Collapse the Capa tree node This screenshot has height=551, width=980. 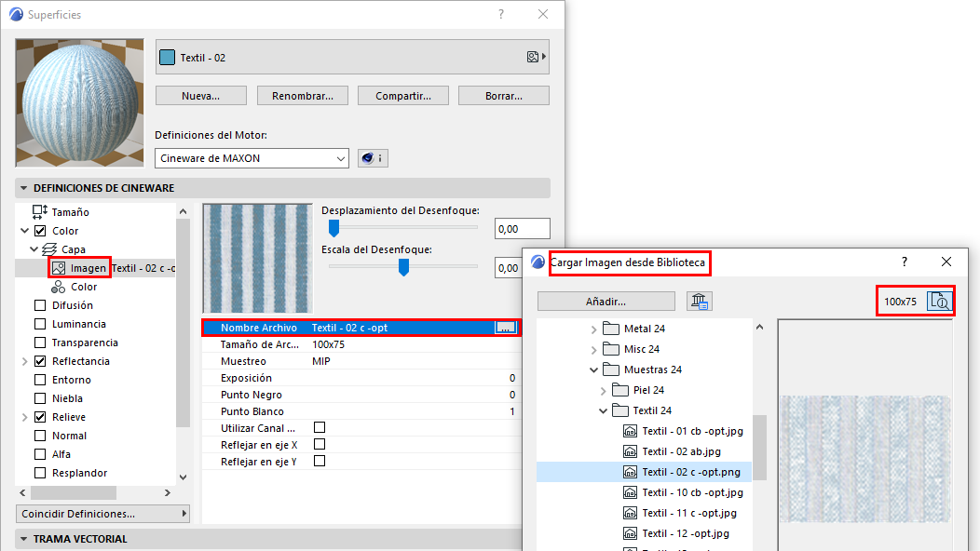coord(34,249)
